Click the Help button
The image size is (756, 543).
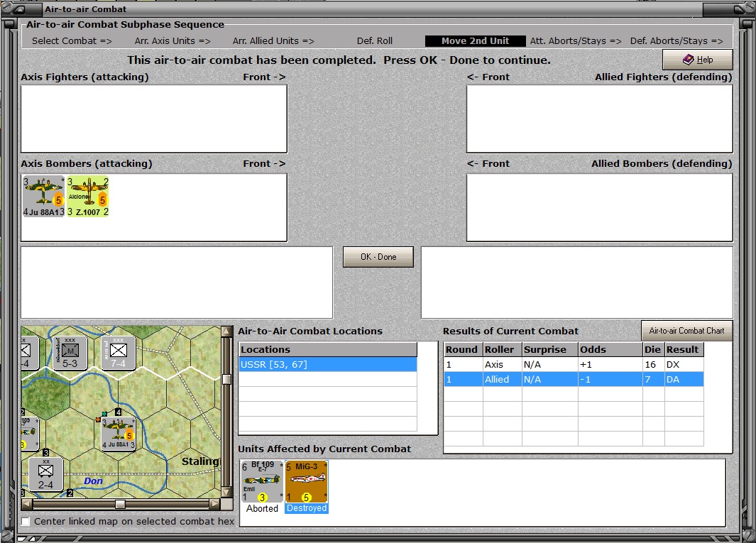[x=697, y=60]
